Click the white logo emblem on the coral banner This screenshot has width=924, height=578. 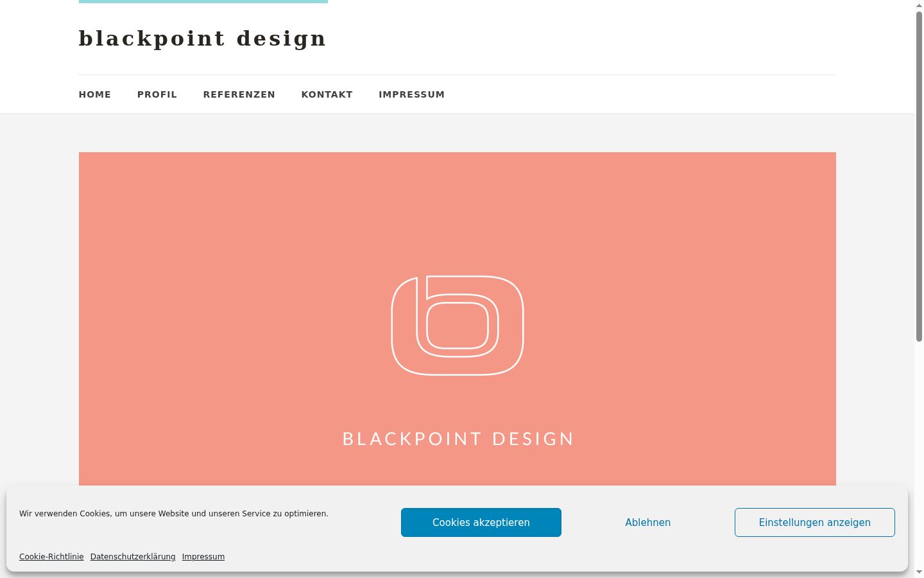coord(458,326)
